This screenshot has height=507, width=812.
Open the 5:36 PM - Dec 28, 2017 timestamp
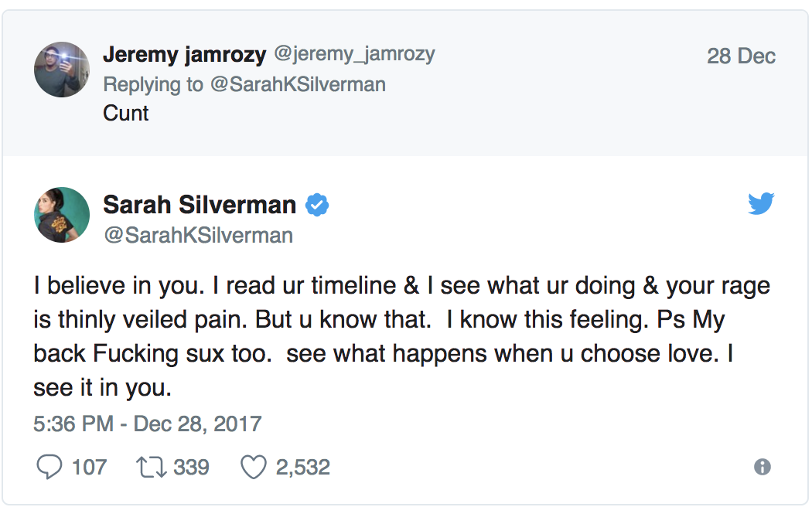point(148,424)
